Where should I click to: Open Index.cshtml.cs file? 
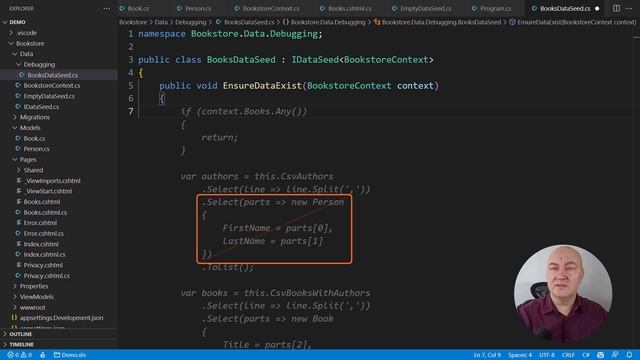[44, 254]
